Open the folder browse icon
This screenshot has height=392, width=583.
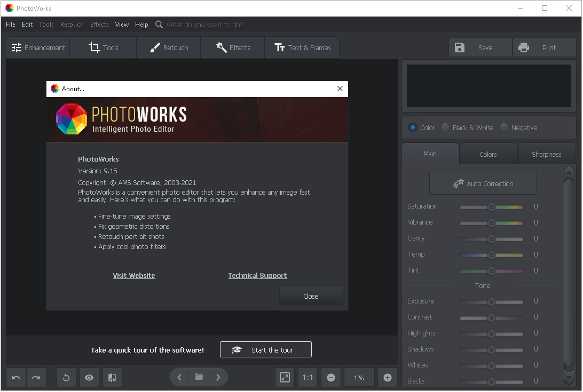coord(199,378)
